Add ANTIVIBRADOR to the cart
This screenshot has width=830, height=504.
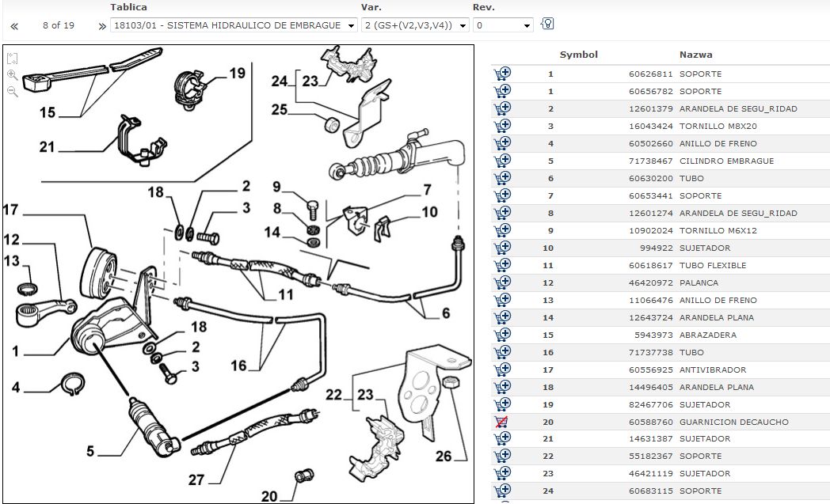501,369
